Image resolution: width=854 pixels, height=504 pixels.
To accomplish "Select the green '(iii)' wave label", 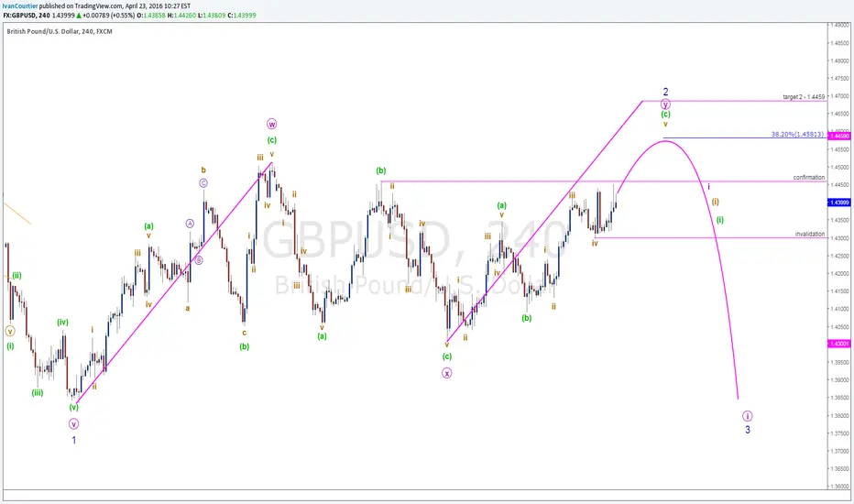I will coord(37,393).
